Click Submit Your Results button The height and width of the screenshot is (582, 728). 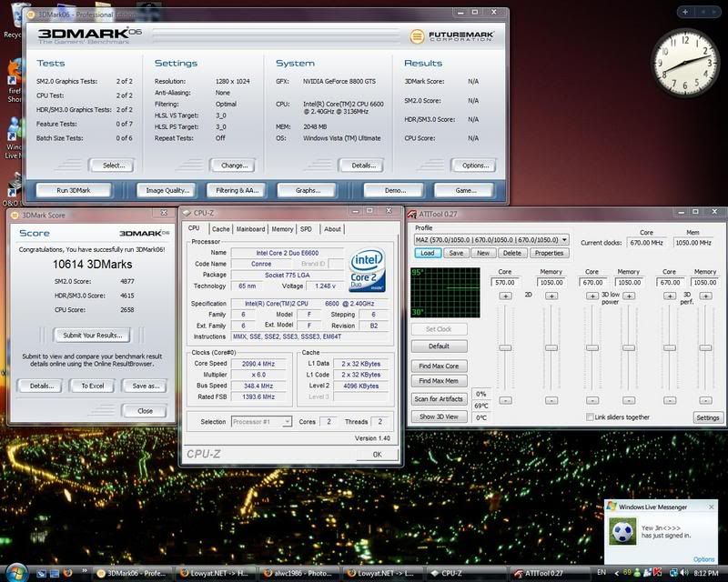pyautogui.click(x=92, y=335)
